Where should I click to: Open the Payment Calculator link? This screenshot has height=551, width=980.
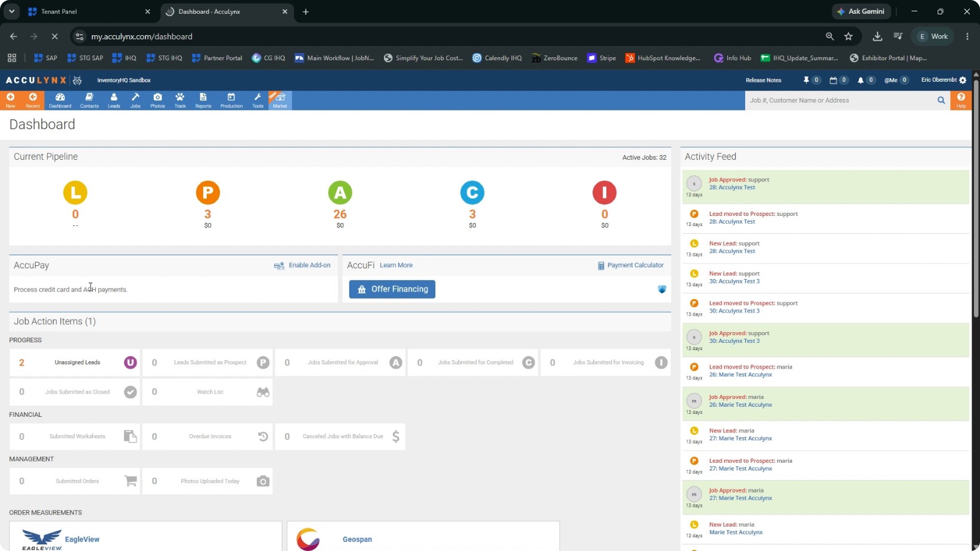[631, 265]
